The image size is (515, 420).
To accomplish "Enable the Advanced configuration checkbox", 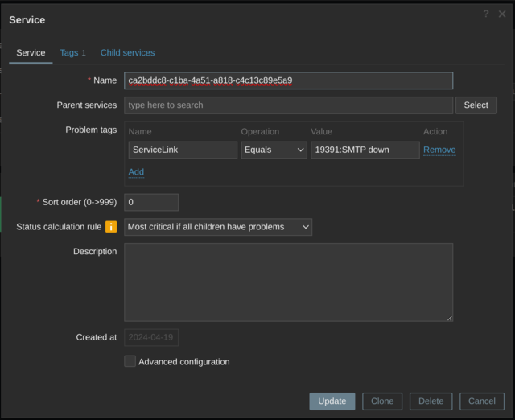I will [x=130, y=361].
